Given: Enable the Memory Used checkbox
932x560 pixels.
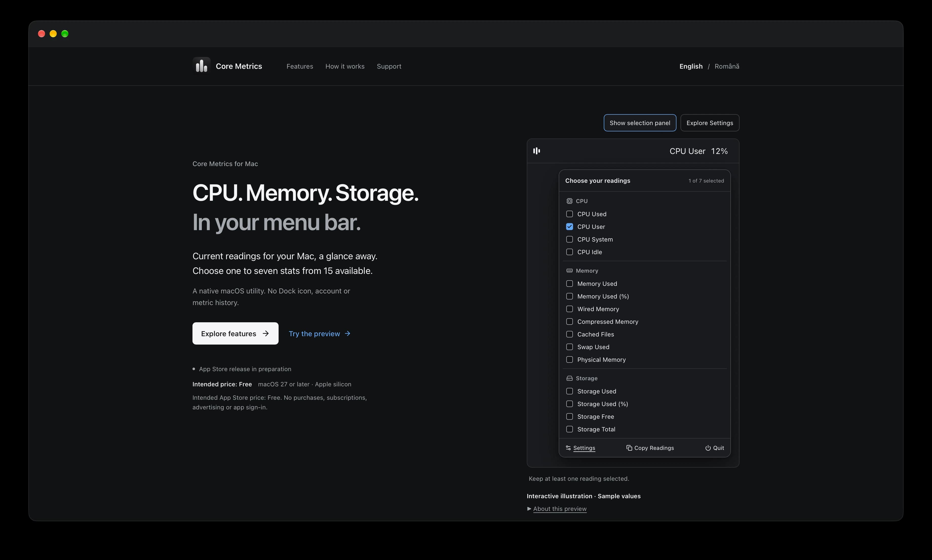Looking at the screenshot, I should pyautogui.click(x=569, y=284).
